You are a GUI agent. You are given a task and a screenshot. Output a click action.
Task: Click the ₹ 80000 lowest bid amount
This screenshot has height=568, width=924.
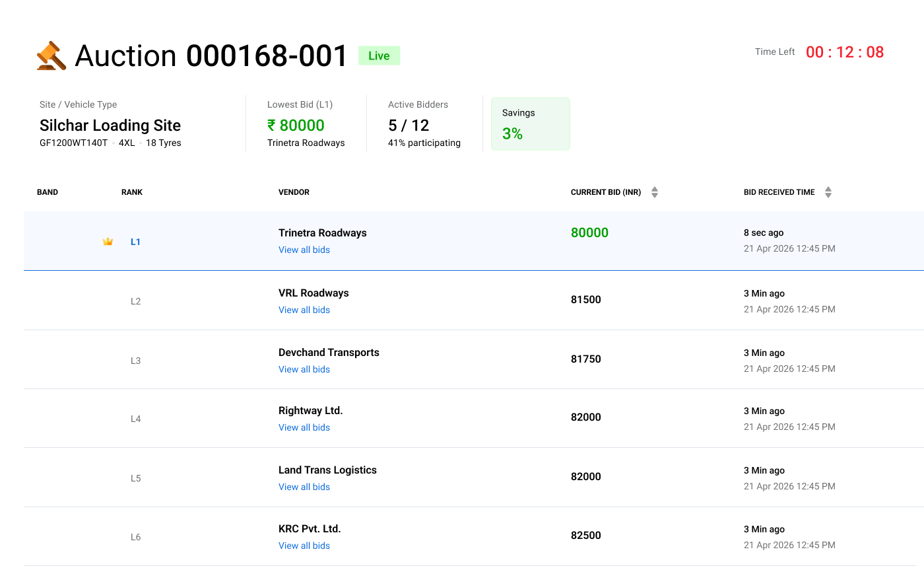point(296,125)
